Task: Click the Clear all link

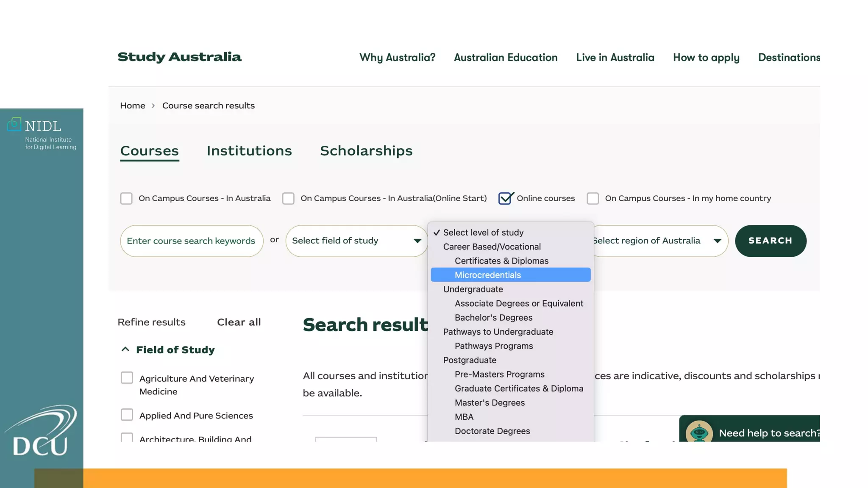Action: [x=239, y=322]
